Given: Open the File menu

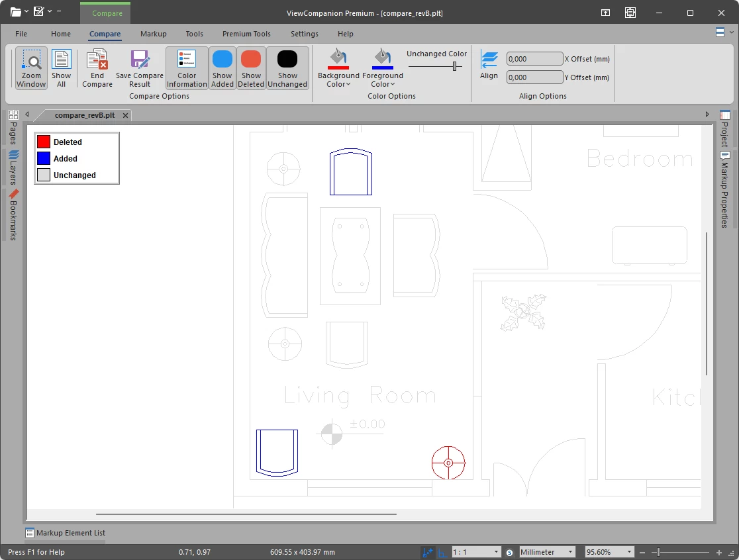Looking at the screenshot, I should [x=21, y=34].
